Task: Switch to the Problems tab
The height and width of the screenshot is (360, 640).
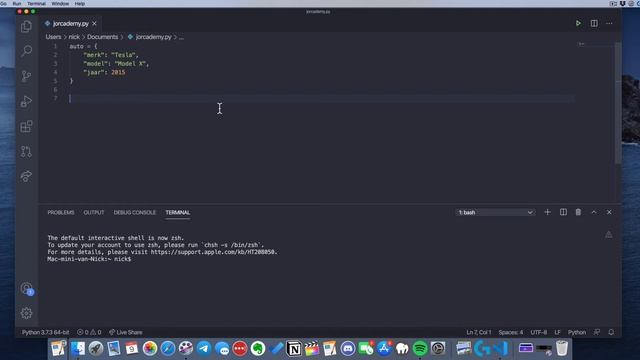Action: [61, 213]
